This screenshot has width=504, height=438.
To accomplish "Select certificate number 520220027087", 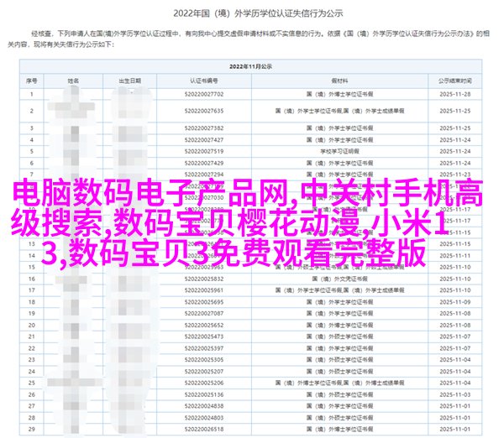I will 204,314.
